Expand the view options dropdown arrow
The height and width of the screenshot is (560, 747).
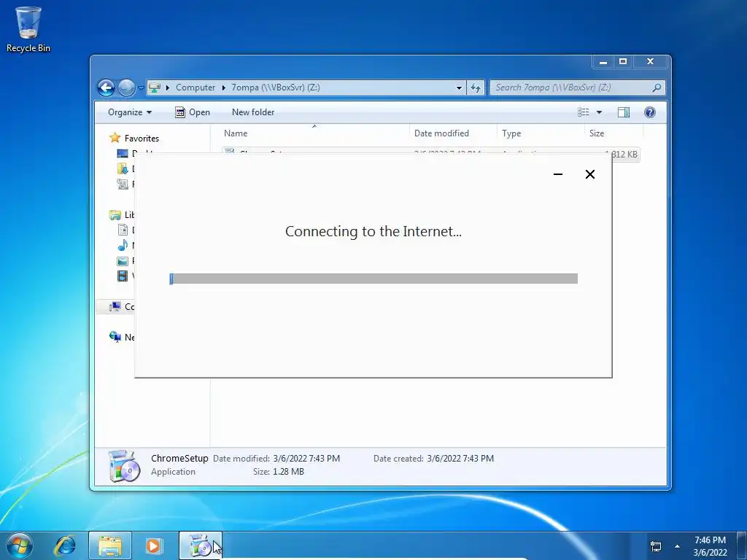coord(600,112)
